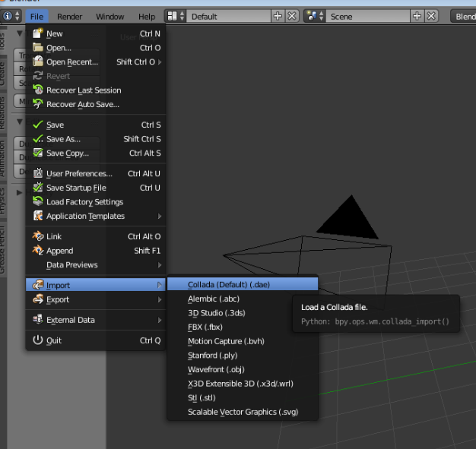Expand the External Data submenu arrow
Viewport: 476px width, 449px height.
160,320
